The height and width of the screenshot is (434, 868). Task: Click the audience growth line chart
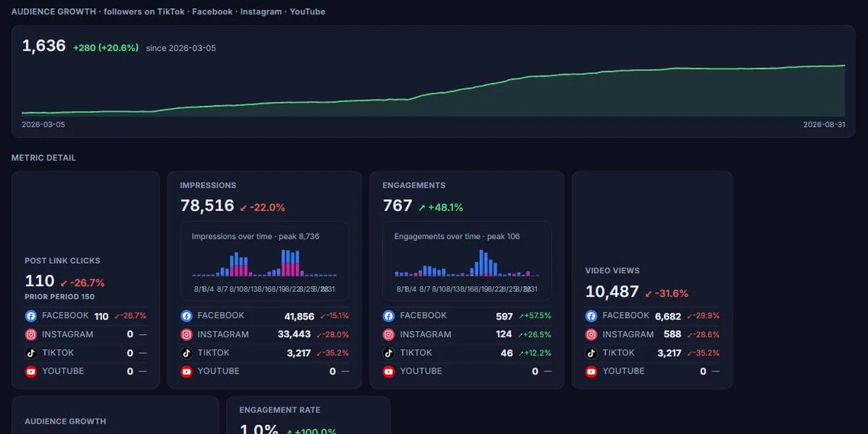click(x=433, y=90)
